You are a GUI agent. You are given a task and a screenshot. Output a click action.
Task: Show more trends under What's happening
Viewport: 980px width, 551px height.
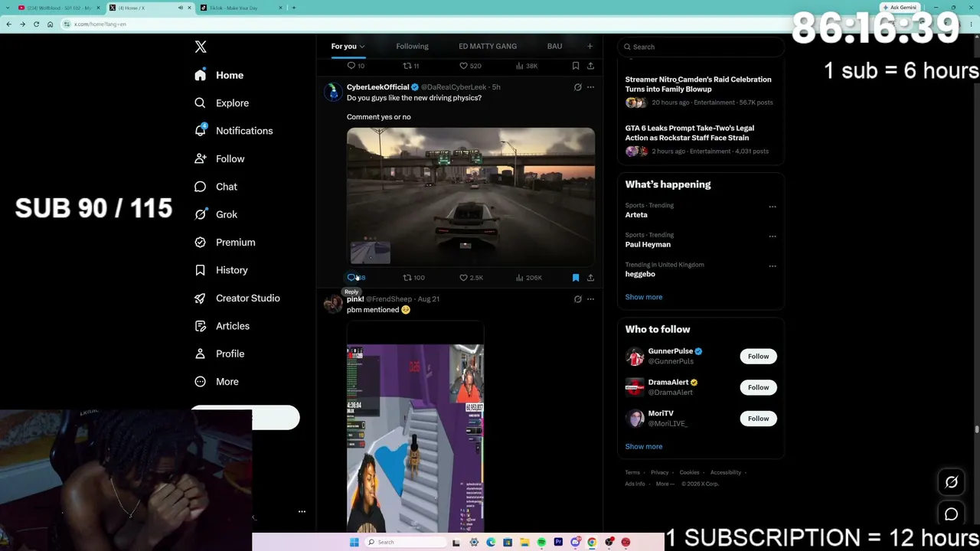[644, 297]
